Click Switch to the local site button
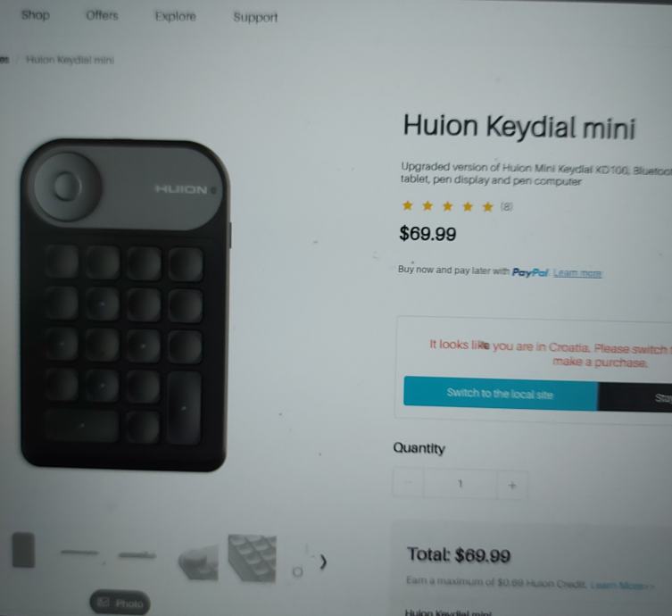672x616 pixels. tap(500, 393)
